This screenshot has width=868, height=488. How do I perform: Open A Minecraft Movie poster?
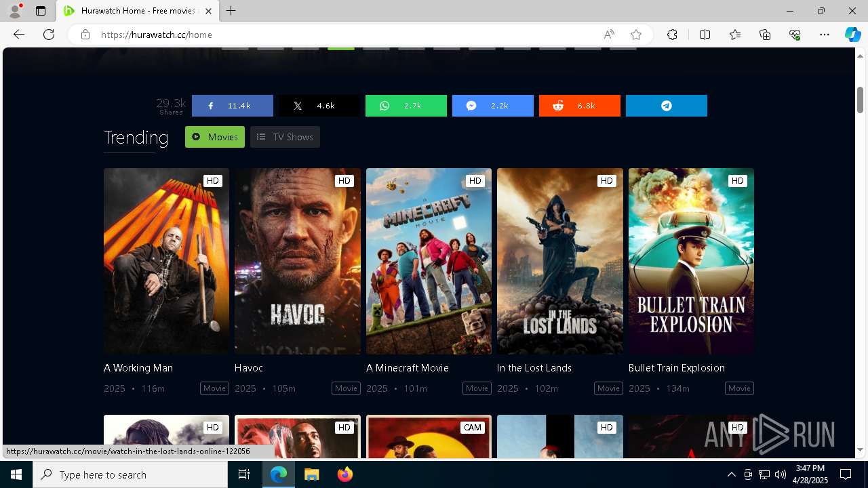coord(429,261)
